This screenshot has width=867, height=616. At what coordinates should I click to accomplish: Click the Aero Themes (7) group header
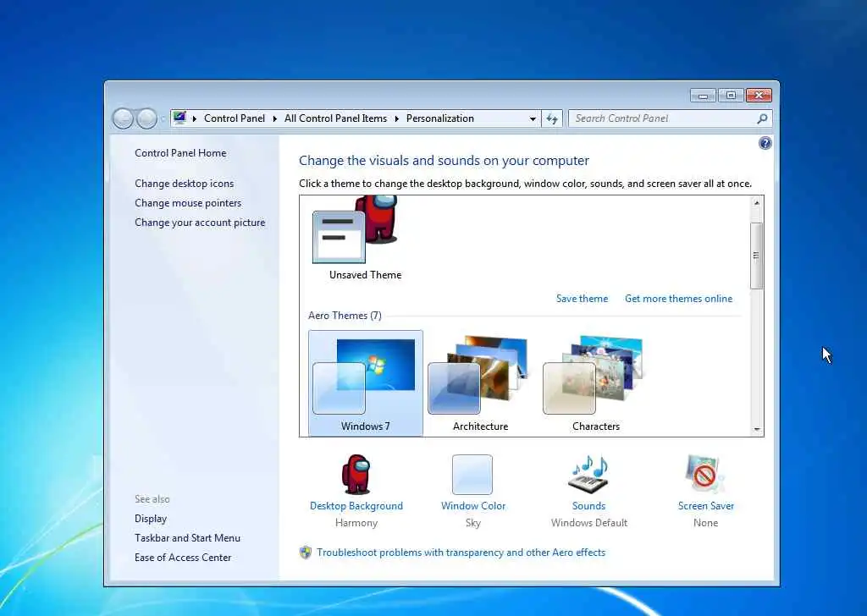[x=345, y=316]
